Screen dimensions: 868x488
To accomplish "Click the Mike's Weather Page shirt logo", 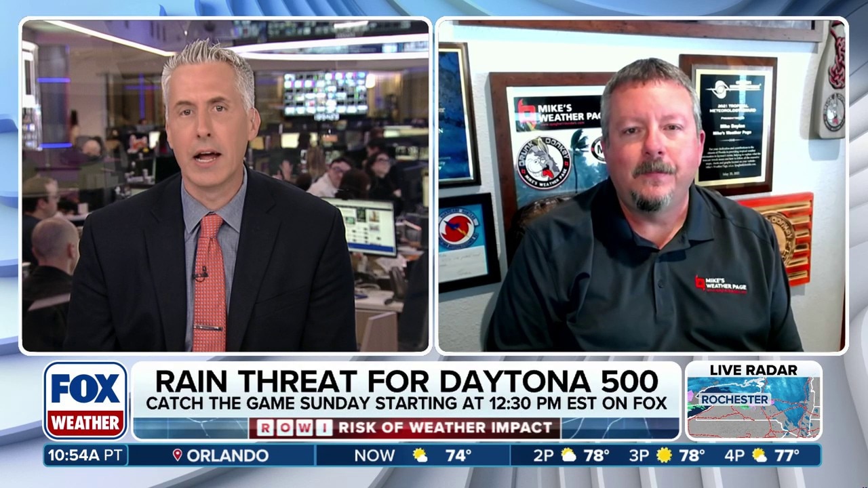I will pyautogui.click(x=721, y=285).
